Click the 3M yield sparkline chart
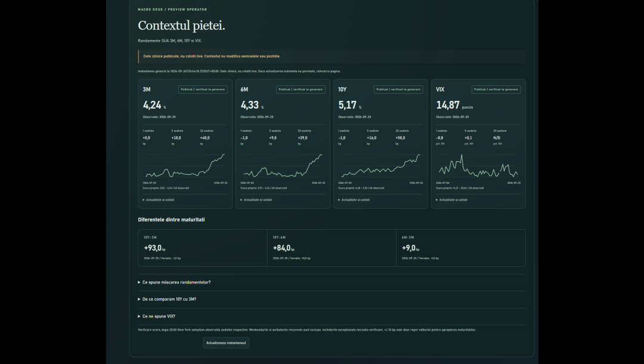Image resolution: width=644 pixels, height=364 pixels. pyautogui.click(x=185, y=165)
